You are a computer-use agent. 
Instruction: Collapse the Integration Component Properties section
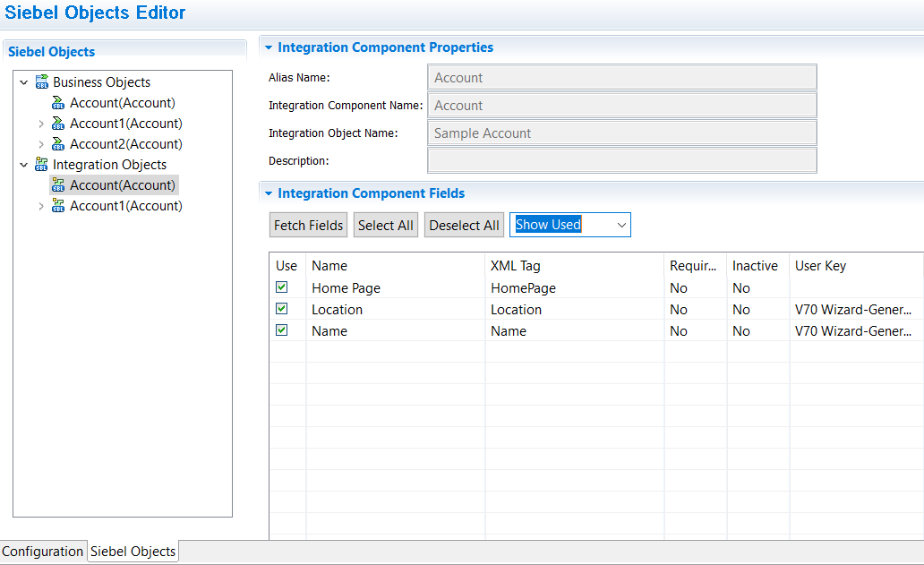click(269, 47)
